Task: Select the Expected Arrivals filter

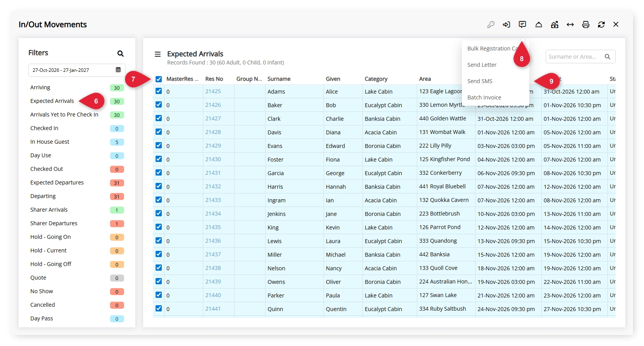Action: pyautogui.click(x=52, y=101)
